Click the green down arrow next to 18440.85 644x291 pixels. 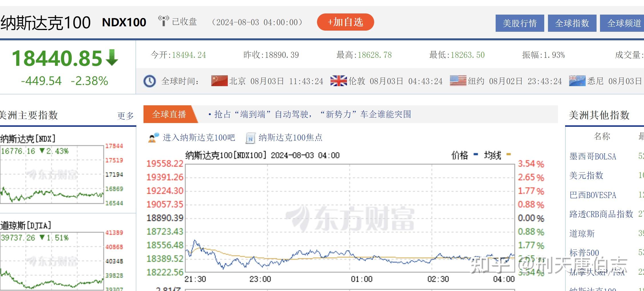coord(112,58)
